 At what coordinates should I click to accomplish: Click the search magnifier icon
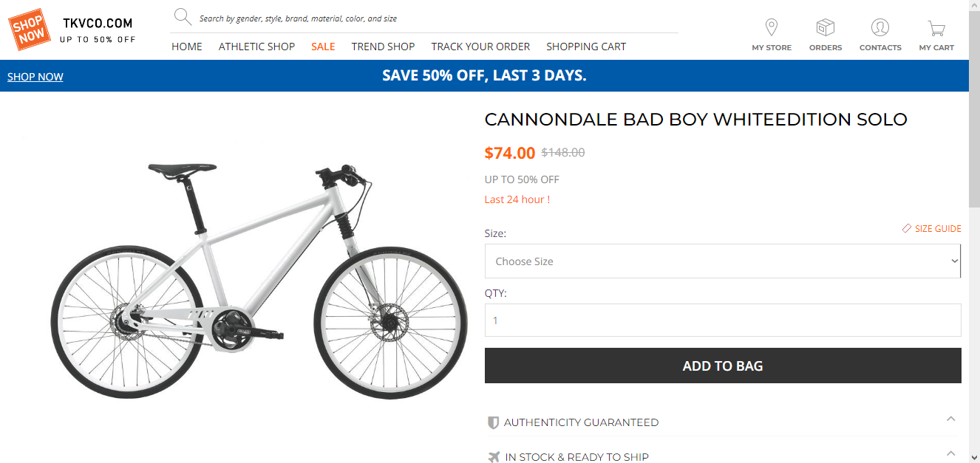pyautogui.click(x=183, y=17)
